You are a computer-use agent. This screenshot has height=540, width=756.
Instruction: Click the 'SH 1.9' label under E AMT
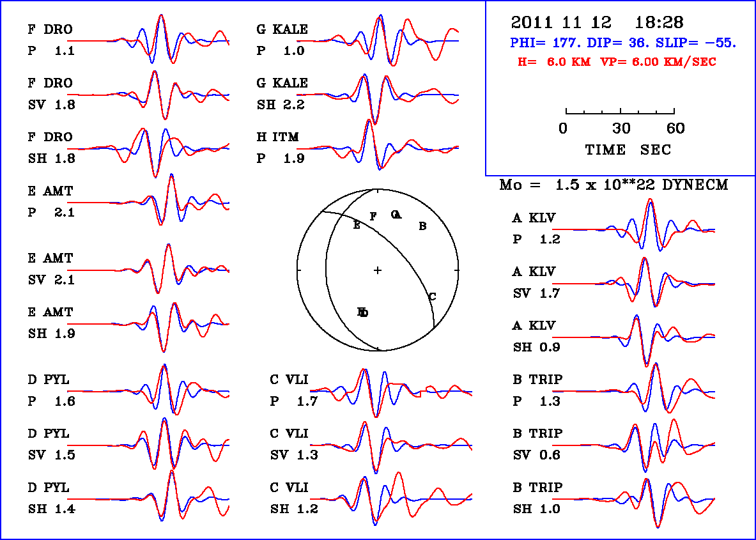tap(52, 333)
